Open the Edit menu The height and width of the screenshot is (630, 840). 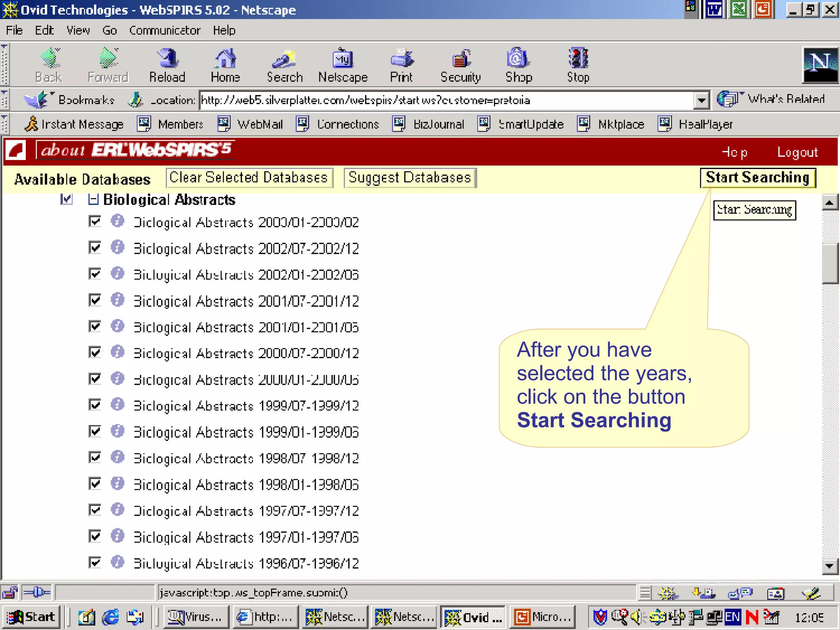point(44,30)
